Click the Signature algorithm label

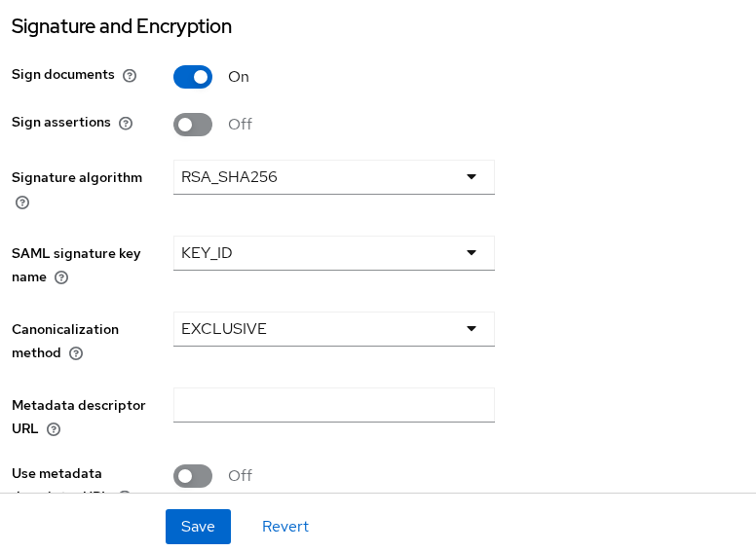tap(77, 178)
